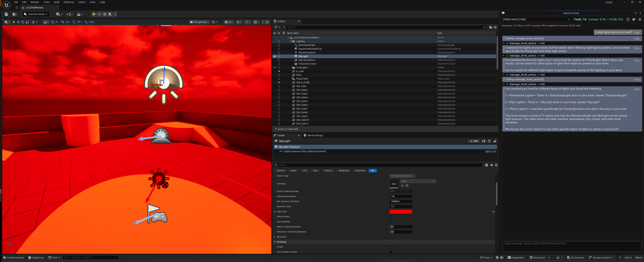The width and height of the screenshot is (644, 262).
Task: Open the Edit in C++ link
Action: click(x=490, y=151)
